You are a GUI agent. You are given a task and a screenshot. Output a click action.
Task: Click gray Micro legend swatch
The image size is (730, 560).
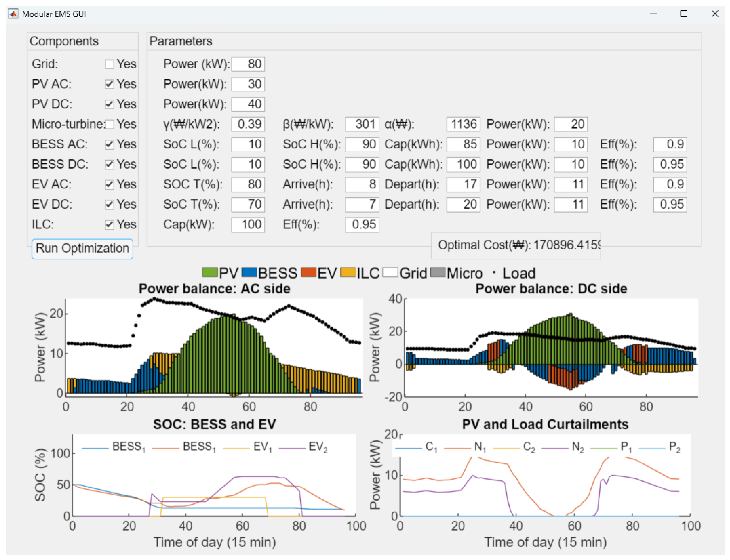(x=438, y=272)
